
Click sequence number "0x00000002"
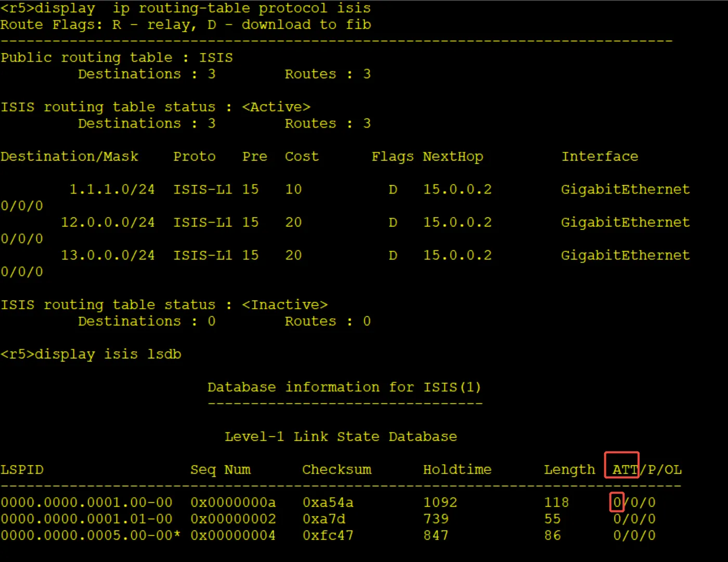(233, 519)
